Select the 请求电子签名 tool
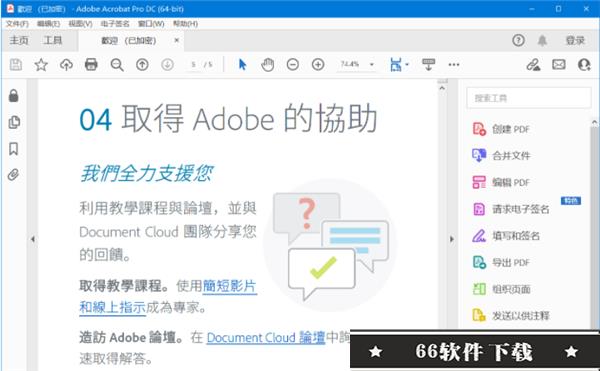The width and height of the screenshot is (600, 371). coord(511,209)
